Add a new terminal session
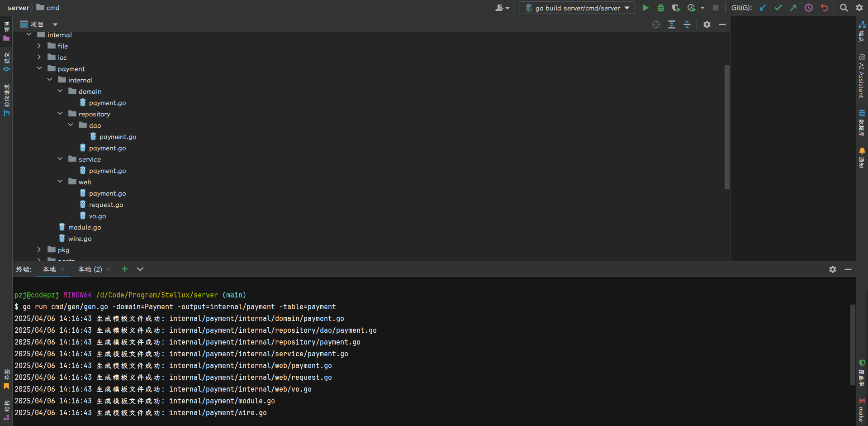868x426 pixels. pos(125,269)
